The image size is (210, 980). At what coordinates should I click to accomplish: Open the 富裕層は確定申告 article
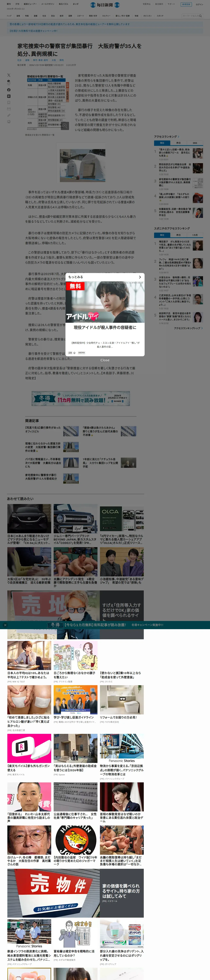click(x=75, y=940)
